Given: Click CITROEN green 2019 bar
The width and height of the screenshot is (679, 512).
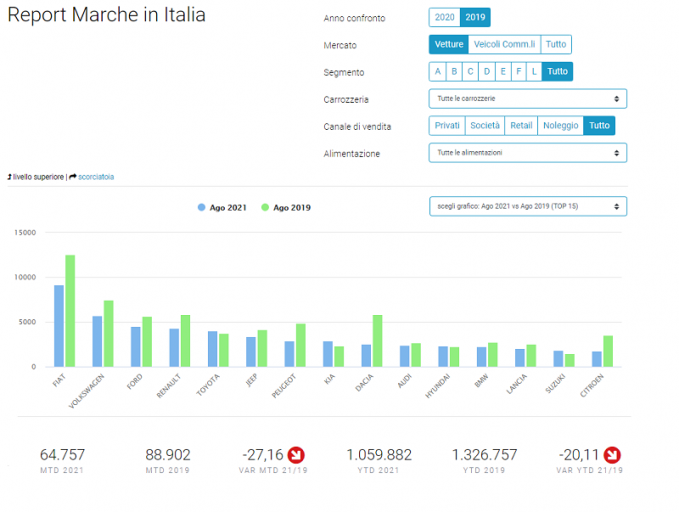Looking at the screenshot, I should (x=608, y=351).
